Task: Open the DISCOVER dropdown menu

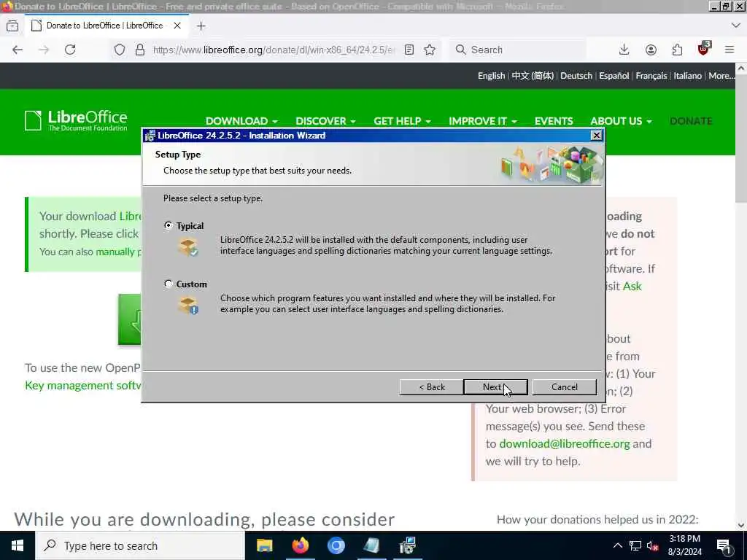Action: click(x=325, y=121)
